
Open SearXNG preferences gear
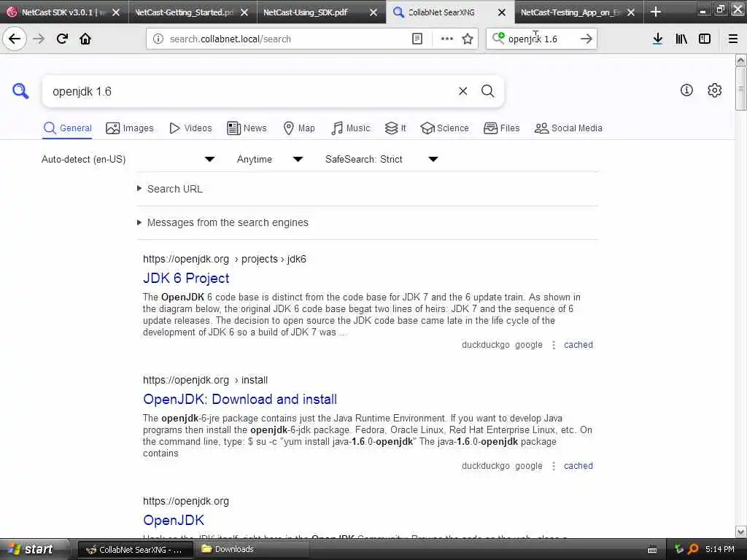(715, 90)
